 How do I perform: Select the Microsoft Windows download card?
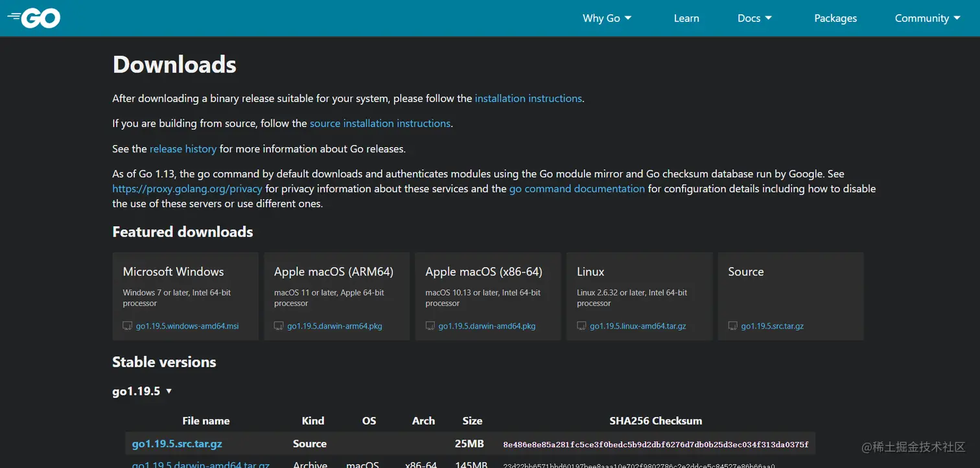[x=185, y=296]
